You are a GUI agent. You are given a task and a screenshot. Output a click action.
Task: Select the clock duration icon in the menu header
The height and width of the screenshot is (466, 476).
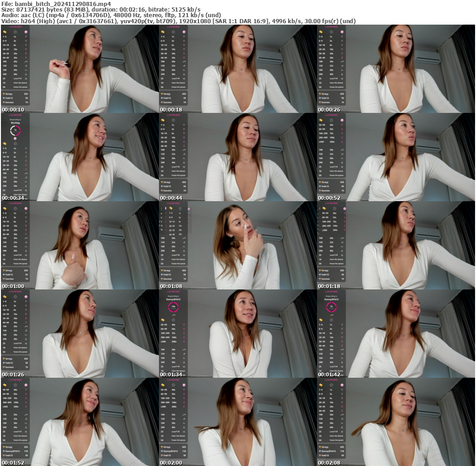click(x=14, y=32)
